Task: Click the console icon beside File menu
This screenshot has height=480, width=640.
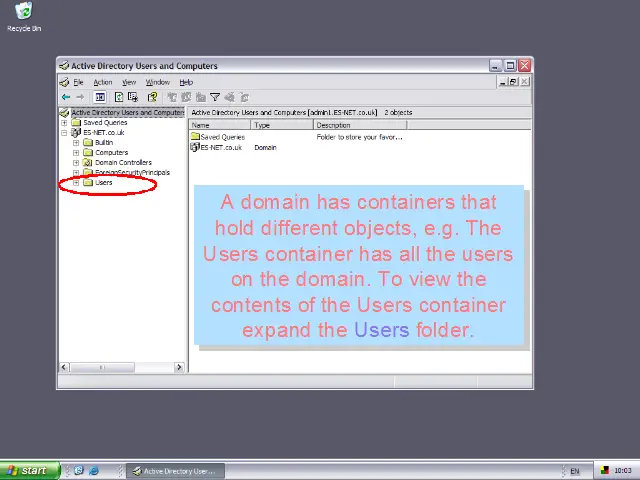Action: pos(64,82)
